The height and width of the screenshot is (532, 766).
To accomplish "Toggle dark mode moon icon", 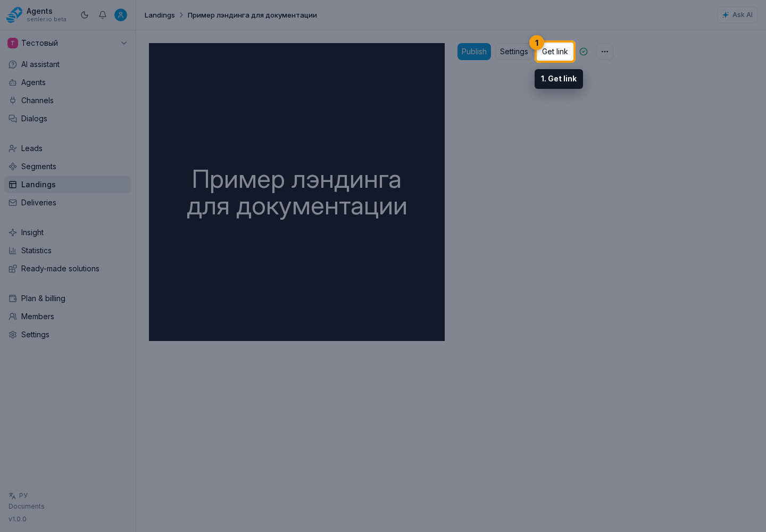I will (x=85, y=15).
